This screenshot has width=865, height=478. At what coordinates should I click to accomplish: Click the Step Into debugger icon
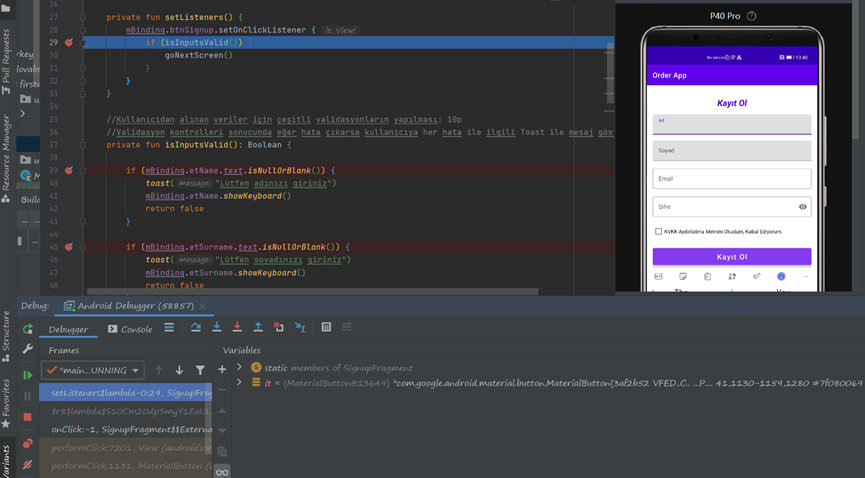216,328
